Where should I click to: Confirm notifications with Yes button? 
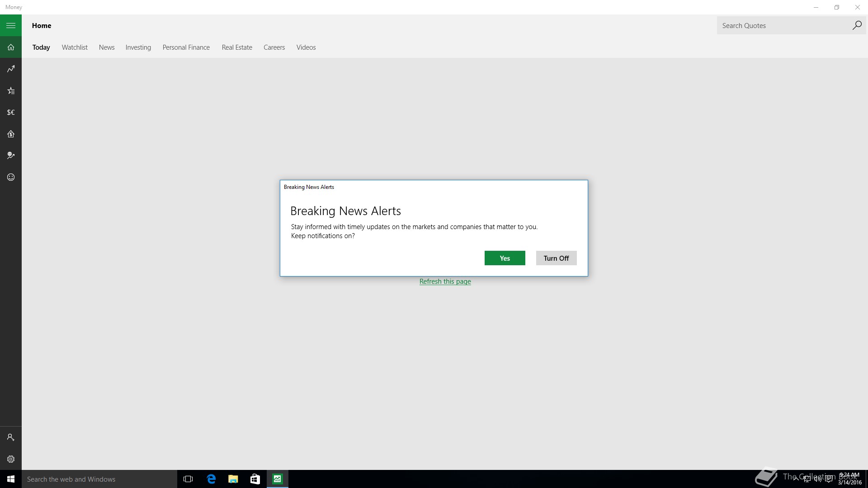pyautogui.click(x=505, y=258)
